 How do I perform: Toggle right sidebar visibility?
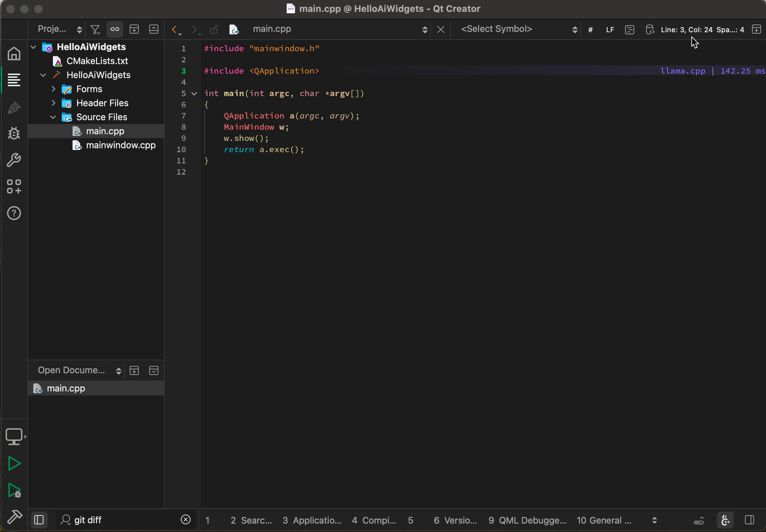coord(750,520)
